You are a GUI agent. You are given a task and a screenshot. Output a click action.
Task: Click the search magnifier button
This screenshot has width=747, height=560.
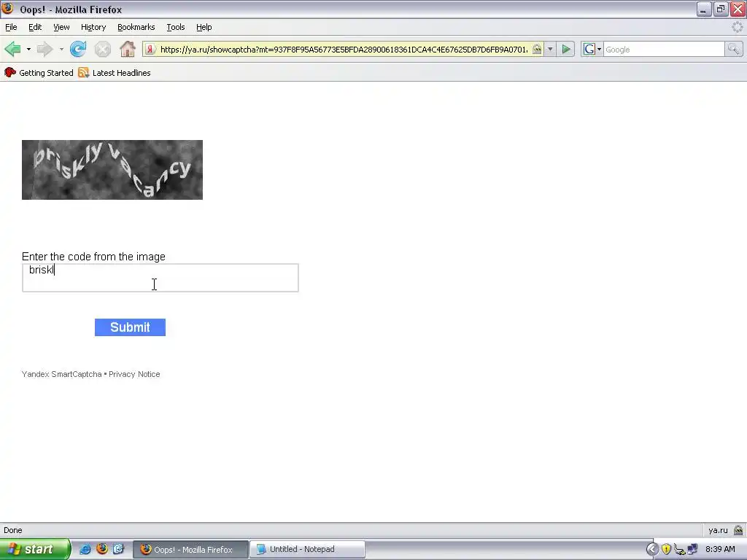[x=733, y=49]
